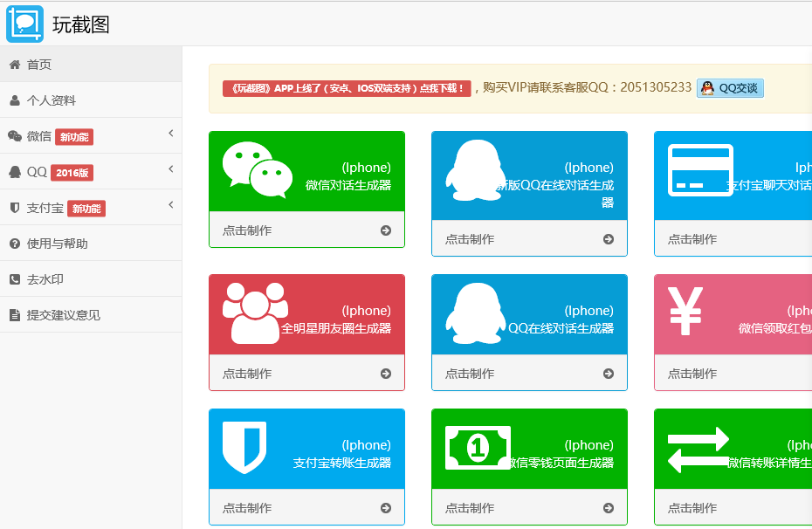The height and width of the screenshot is (529, 812).
Task: Click 点击制作 under 微信零钱页面生成器
Action: point(470,508)
